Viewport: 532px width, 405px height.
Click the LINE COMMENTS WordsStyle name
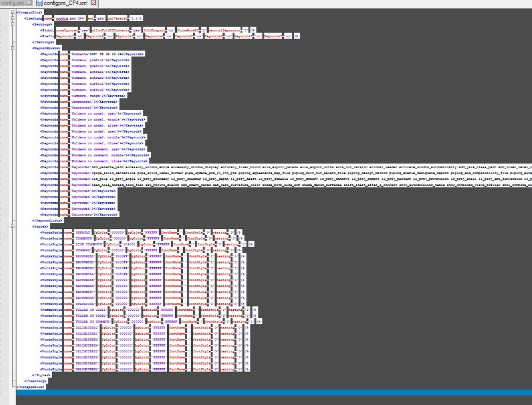coord(88,244)
